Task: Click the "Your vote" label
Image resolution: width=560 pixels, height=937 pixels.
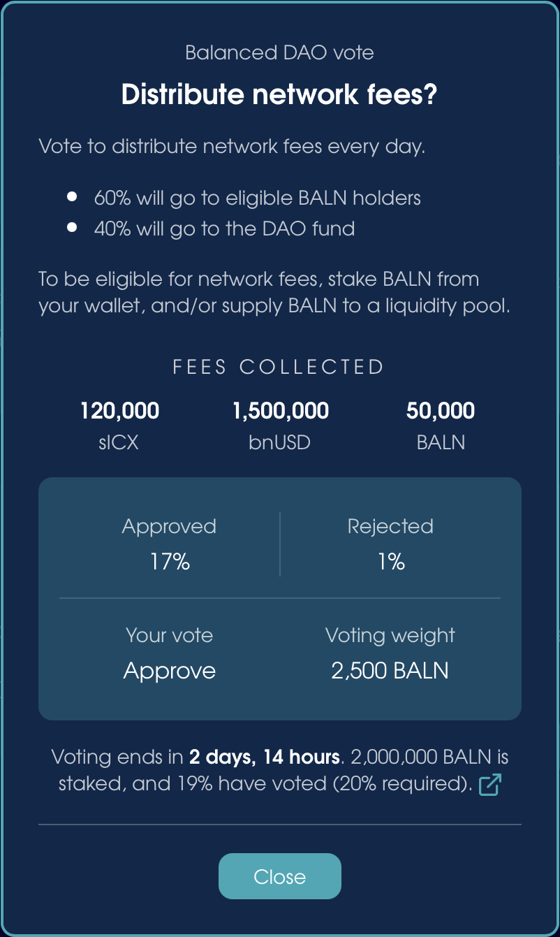Action: pyautogui.click(x=170, y=635)
